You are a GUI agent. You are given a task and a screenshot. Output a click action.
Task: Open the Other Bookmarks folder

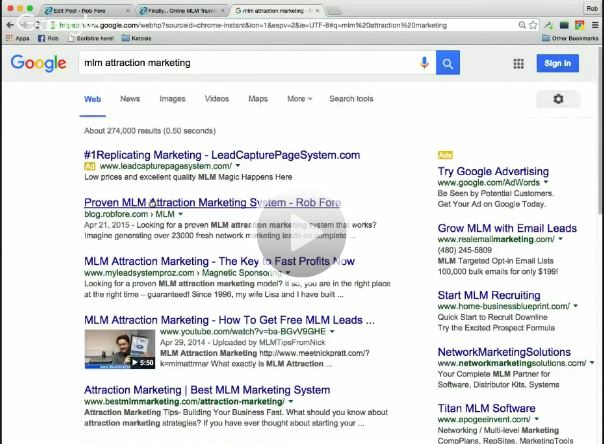tap(570, 38)
